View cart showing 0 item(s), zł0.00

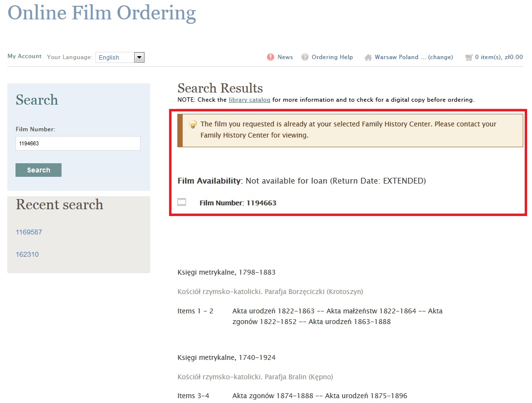[x=499, y=57]
